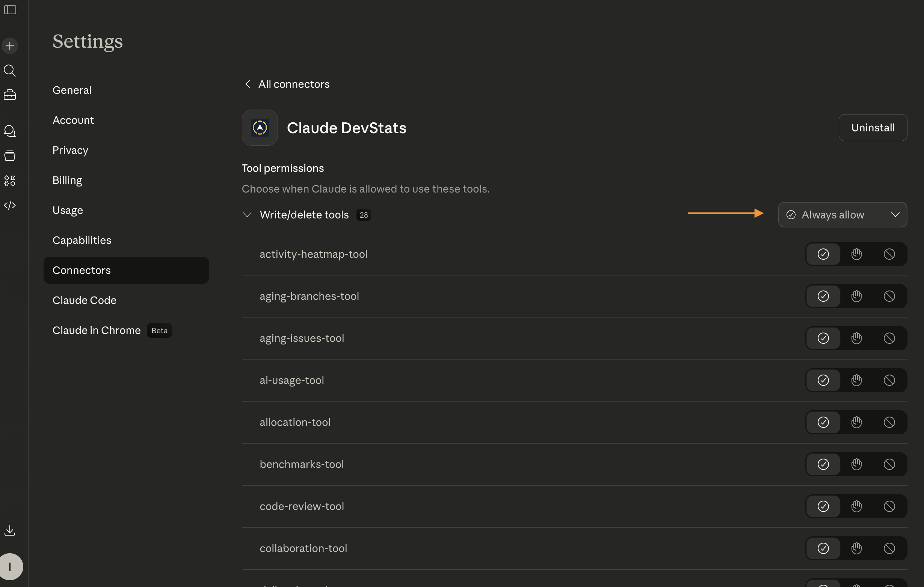Open the user profile avatar

pyautogui.click(x=11, y=567)
